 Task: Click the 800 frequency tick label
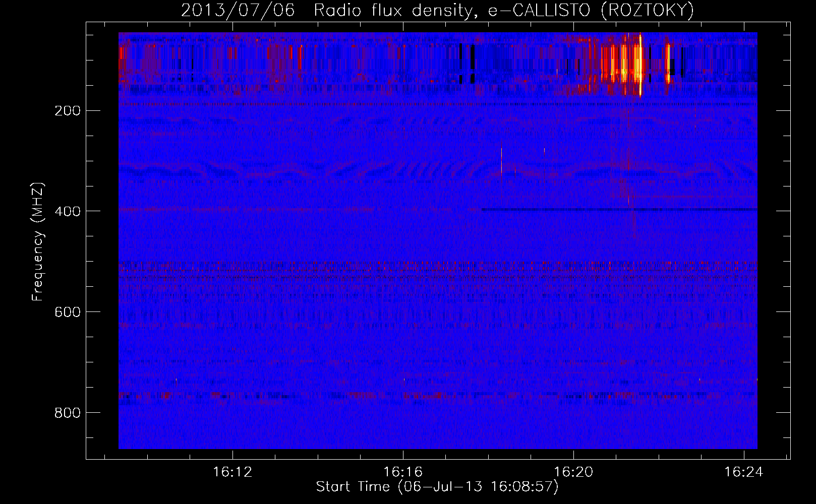pos(67,413)
